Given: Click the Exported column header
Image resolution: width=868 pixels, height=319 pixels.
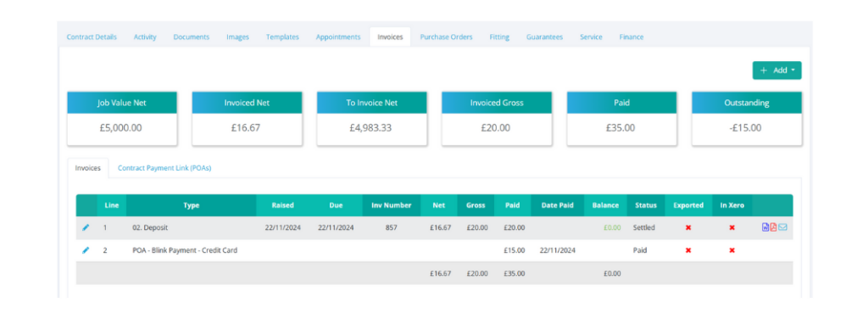Looking at the screenshot, I should tap(688, 205).
